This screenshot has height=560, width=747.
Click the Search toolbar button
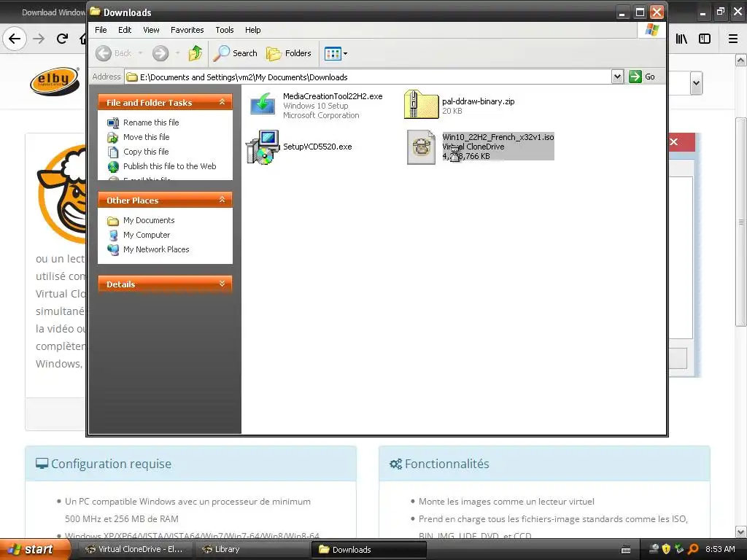(236, 53)
